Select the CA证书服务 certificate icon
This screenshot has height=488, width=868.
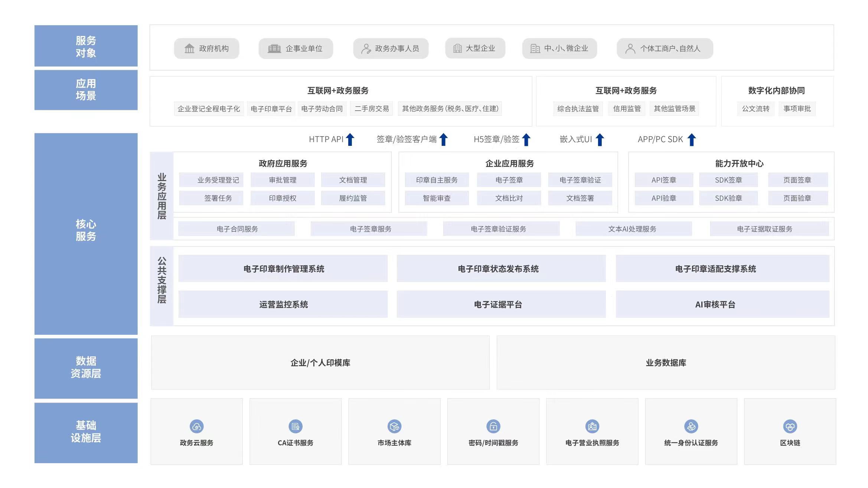(x=295, y=426)
